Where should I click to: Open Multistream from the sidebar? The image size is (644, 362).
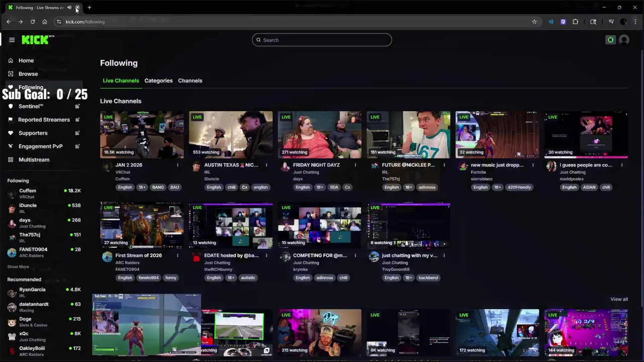pyautogui.click(x=34, y=160)
